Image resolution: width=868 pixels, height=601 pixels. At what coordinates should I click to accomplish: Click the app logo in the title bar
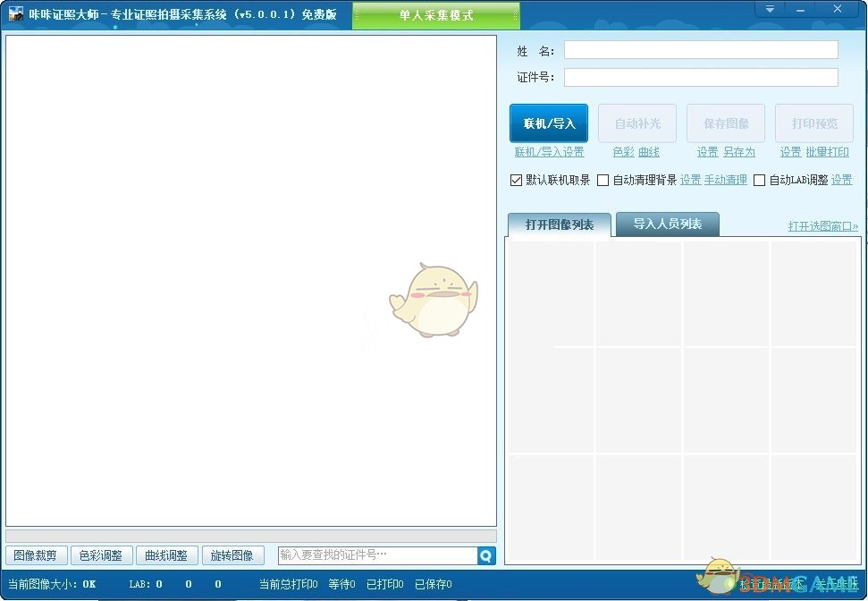(14, 14)
